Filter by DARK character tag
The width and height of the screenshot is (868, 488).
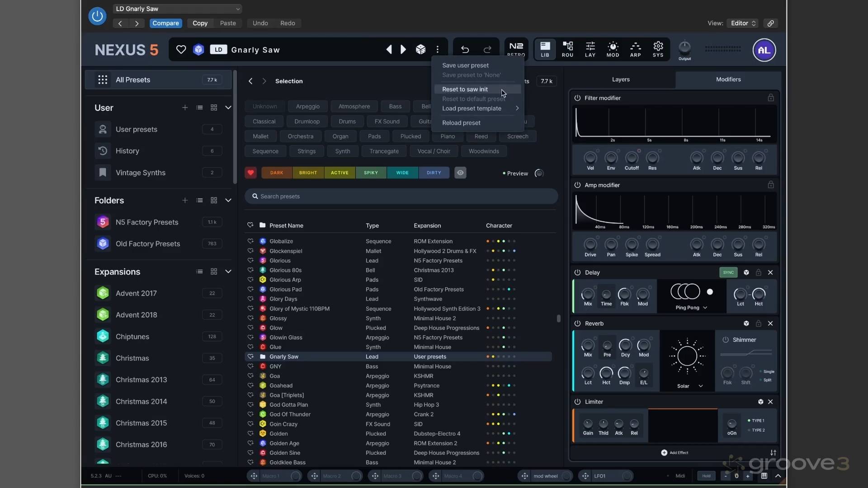click(x=277, y=173)
